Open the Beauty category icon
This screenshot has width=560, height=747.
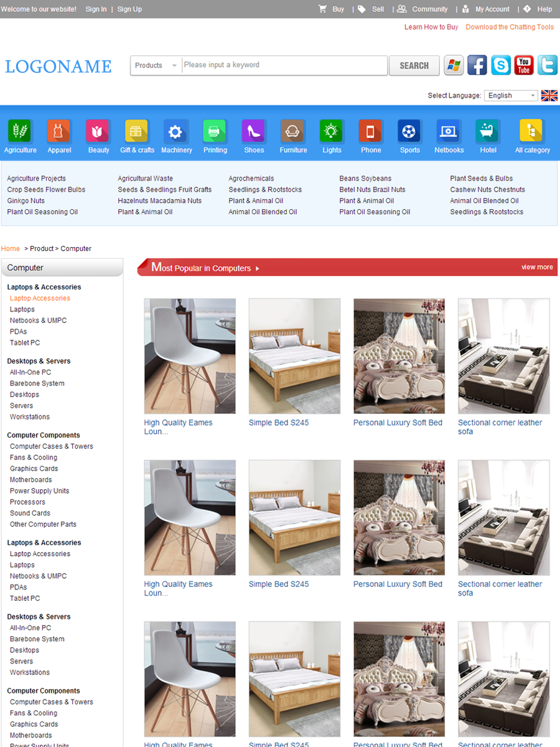(98, 131)
